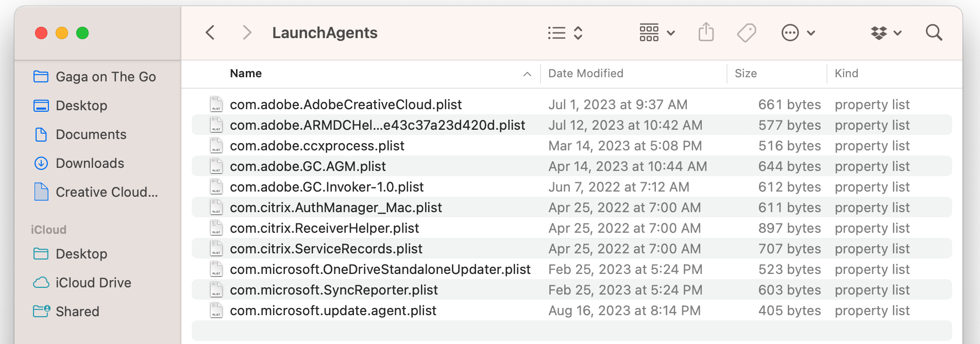The height and width of the screenshot is (344, 980).
Task: Sort by Date Modified column header
Action: click(585, 74)
